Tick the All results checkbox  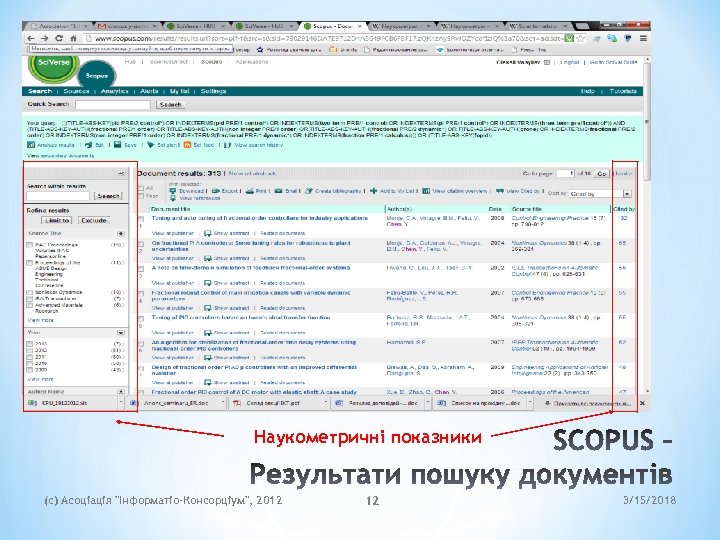(x=141, y=188)
